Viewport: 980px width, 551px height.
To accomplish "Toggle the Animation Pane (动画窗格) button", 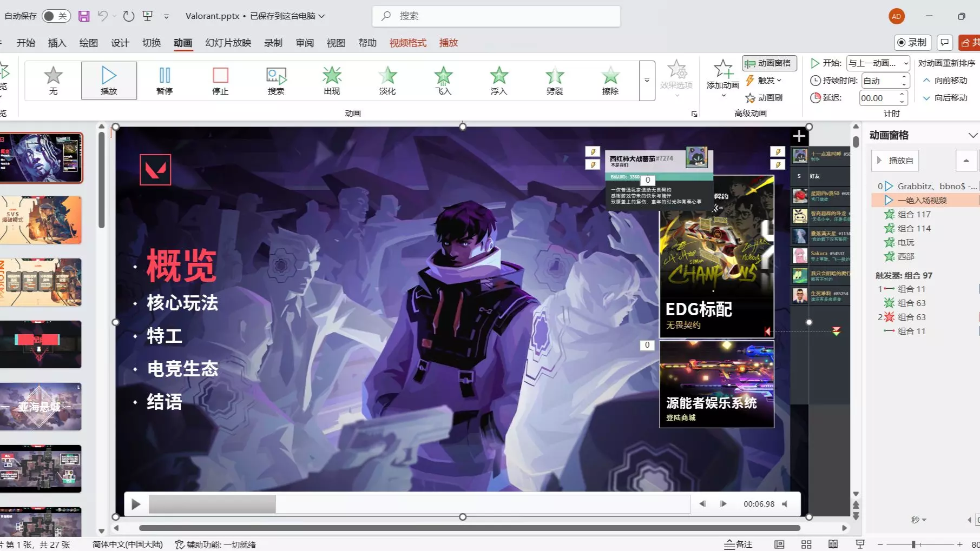I will (x=769, y=63).
